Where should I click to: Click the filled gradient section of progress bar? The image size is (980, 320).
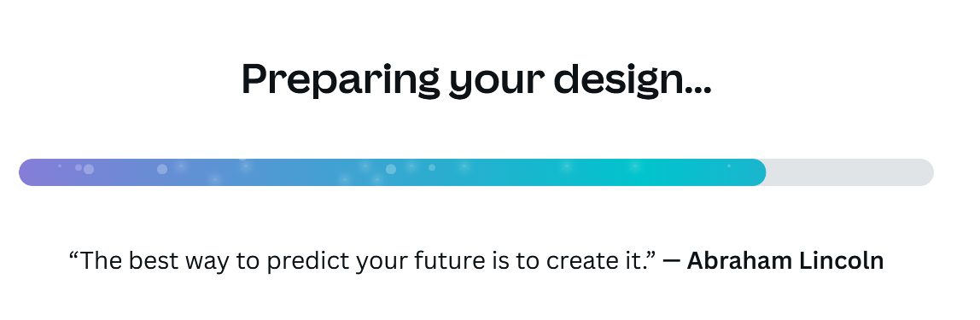393,172
